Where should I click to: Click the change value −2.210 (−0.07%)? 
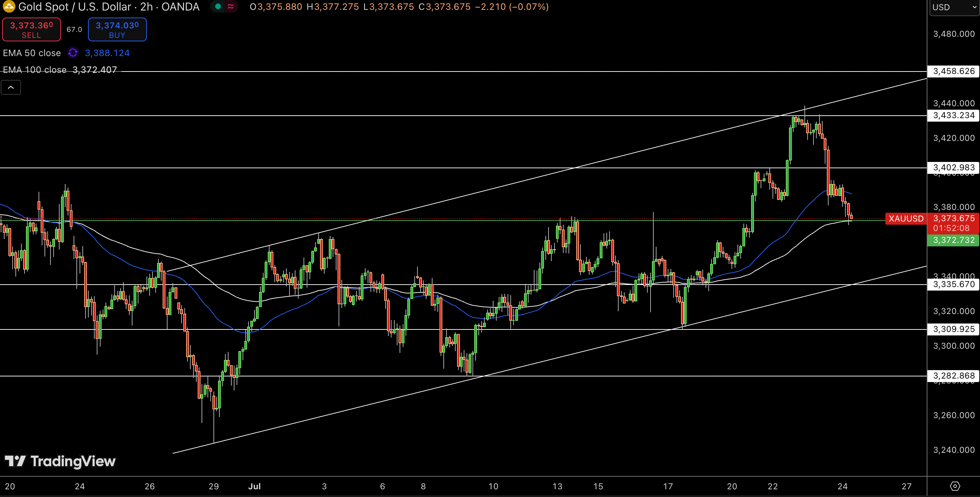click(x=512, y=7)
